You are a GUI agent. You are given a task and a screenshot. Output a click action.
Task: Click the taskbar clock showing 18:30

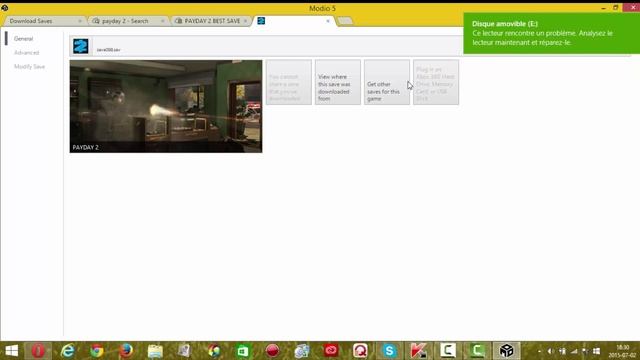pyautogui.click(x=623, y=351)
